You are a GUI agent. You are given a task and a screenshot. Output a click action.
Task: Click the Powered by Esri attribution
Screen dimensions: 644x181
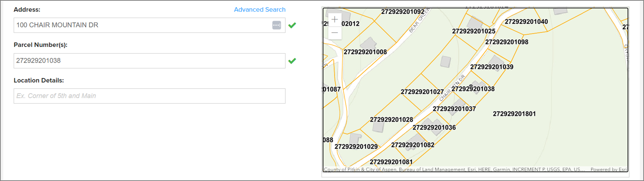tap(609, 169)
